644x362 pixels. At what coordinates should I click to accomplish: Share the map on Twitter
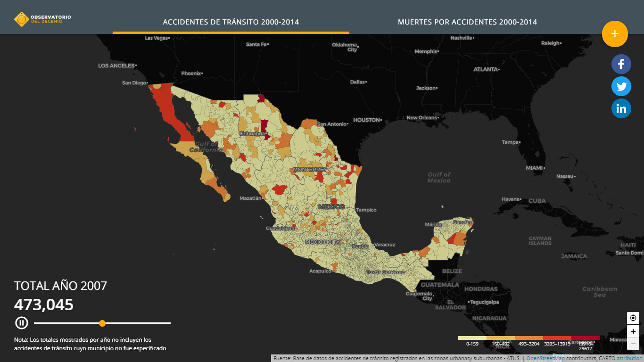tap(621, 86)
